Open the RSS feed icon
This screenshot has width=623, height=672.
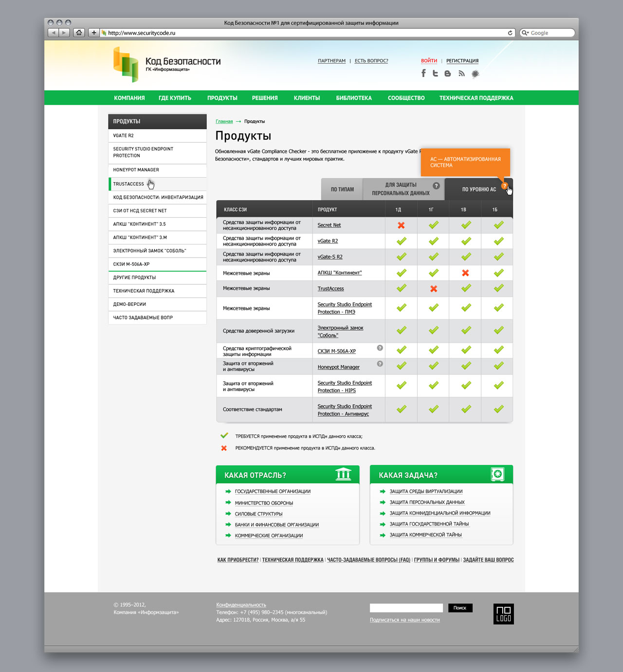tap(461, 74)
